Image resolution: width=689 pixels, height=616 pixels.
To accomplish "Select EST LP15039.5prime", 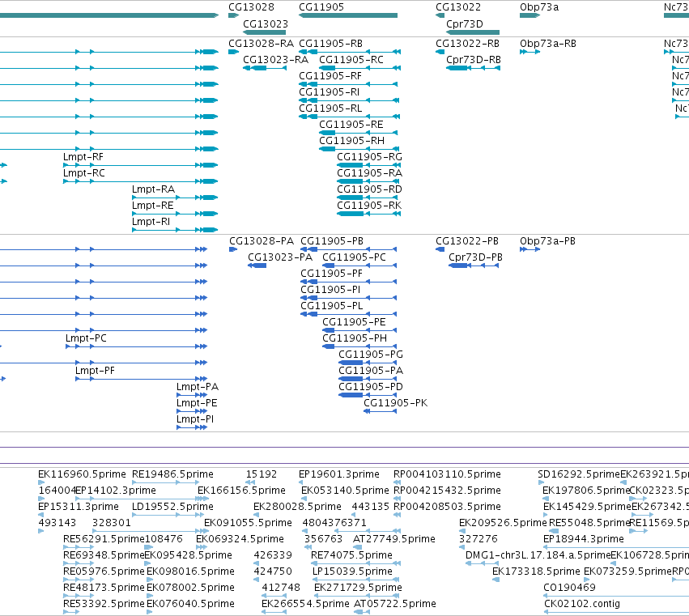I will coord(352,571).
